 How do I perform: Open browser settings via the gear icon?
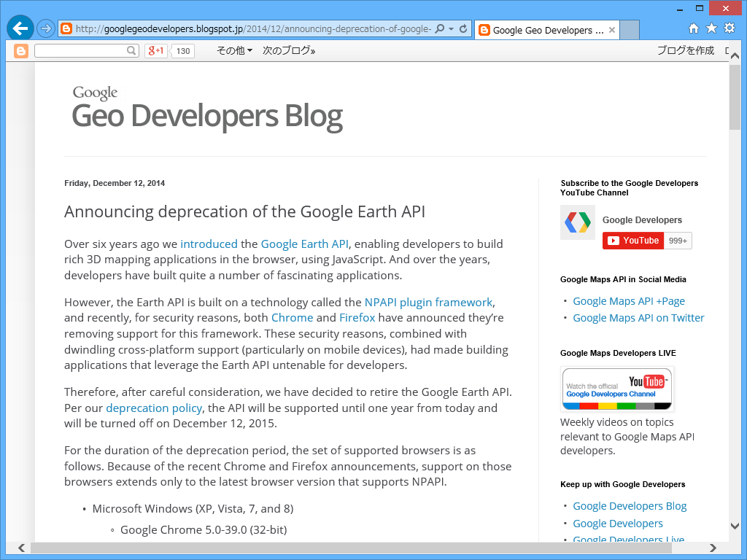point(729,29)
